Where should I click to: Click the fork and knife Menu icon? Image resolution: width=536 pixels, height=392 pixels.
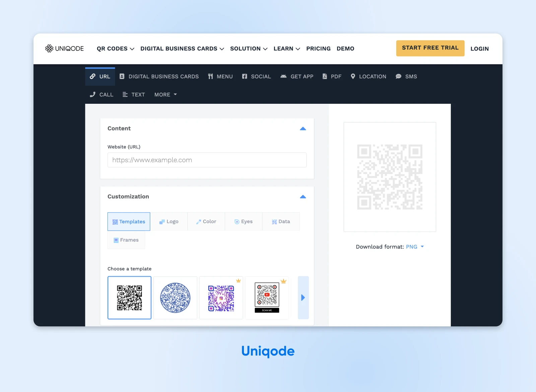click(x=210, y=76)
